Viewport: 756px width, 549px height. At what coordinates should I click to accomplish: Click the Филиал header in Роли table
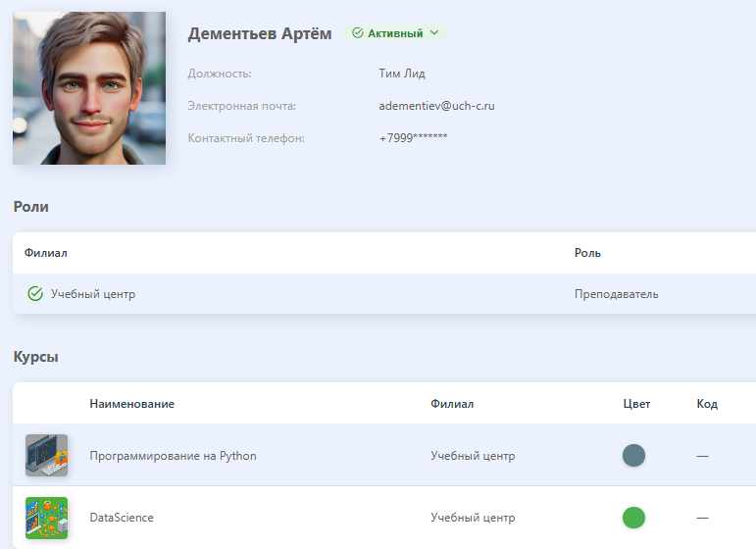click(46, 253)
